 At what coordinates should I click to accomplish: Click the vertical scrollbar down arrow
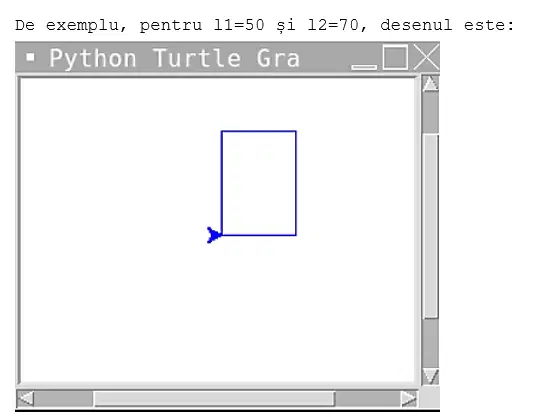tap(430, 376)
